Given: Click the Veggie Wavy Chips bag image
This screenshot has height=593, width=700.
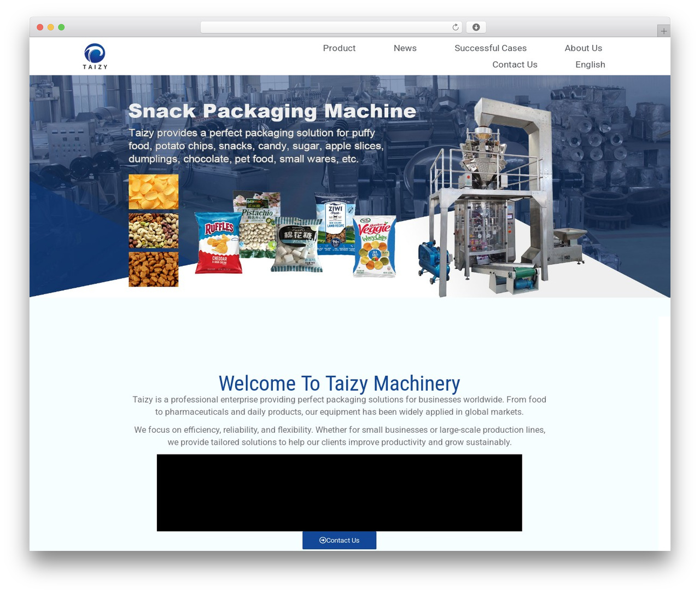Looking at the screenshot, I should [x=375, y=246].
